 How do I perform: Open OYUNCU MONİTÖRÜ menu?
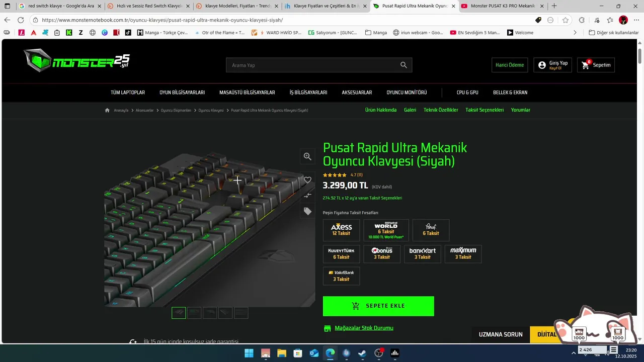(407, 93)
